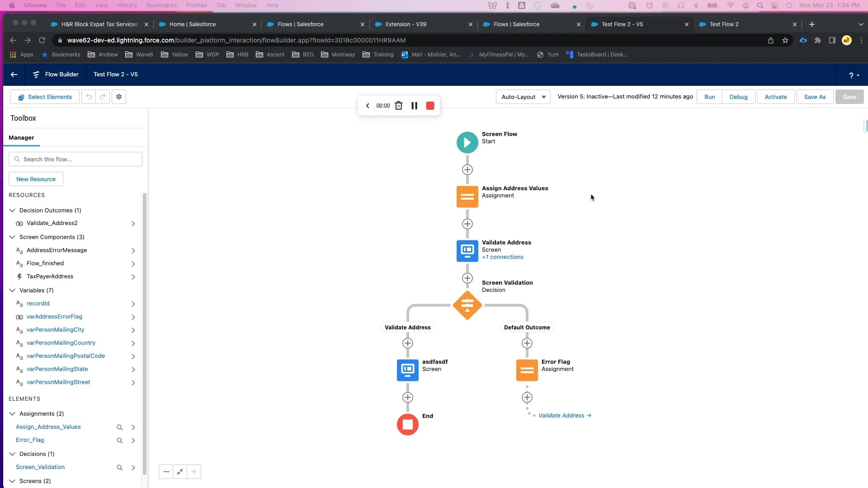The image size is (868, 488).
Task: Open the Chrome History menu
Action: tap(127, 5)
